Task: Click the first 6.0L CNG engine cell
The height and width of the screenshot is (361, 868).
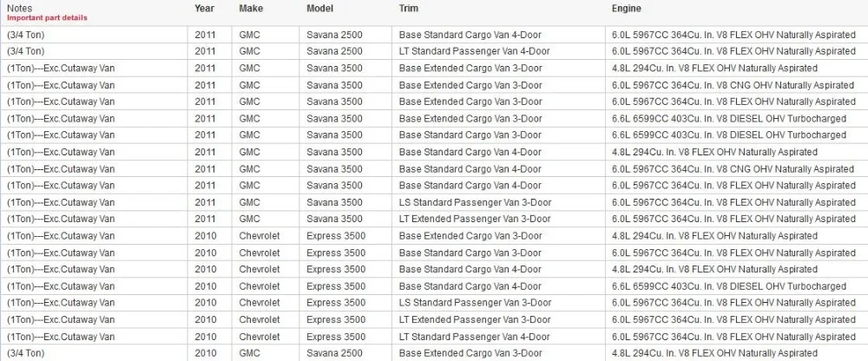Action: tap(733, 85)
